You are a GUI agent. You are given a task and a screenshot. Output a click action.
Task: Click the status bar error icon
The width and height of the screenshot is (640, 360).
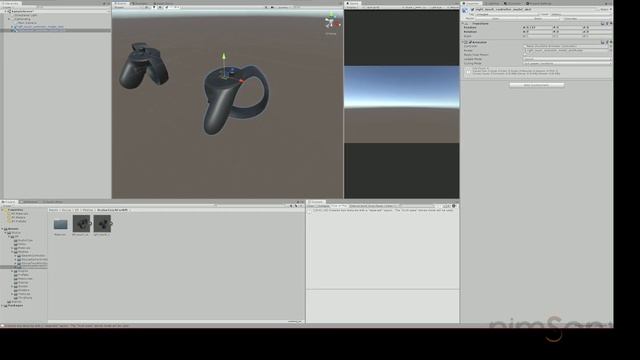click(2, 326)
